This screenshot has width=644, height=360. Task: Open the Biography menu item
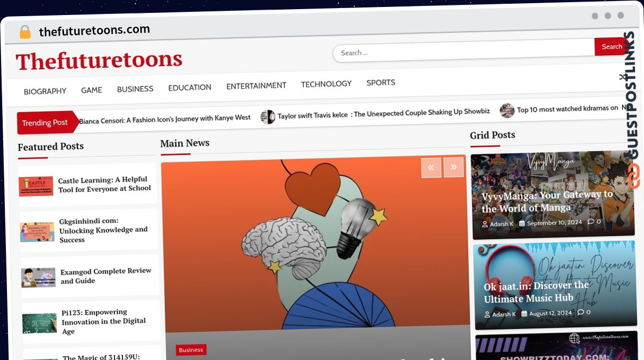(x=45, y=91)
